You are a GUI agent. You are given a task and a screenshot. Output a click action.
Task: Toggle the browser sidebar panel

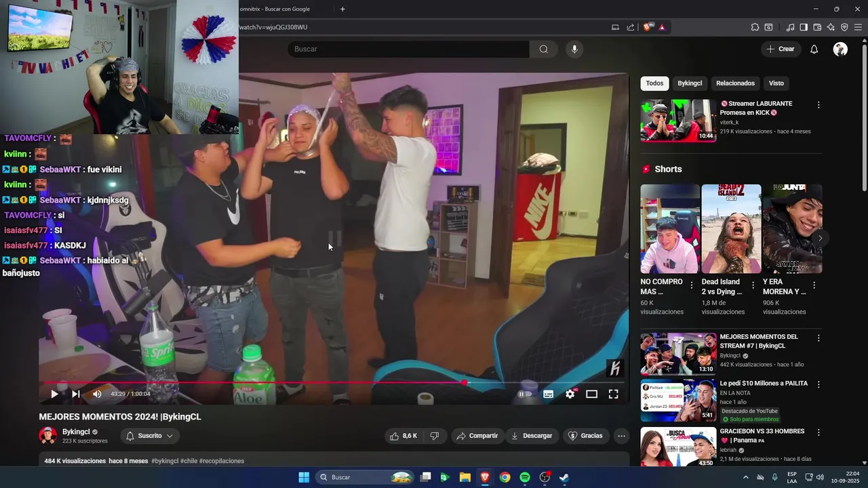click(x=804, y=27)
